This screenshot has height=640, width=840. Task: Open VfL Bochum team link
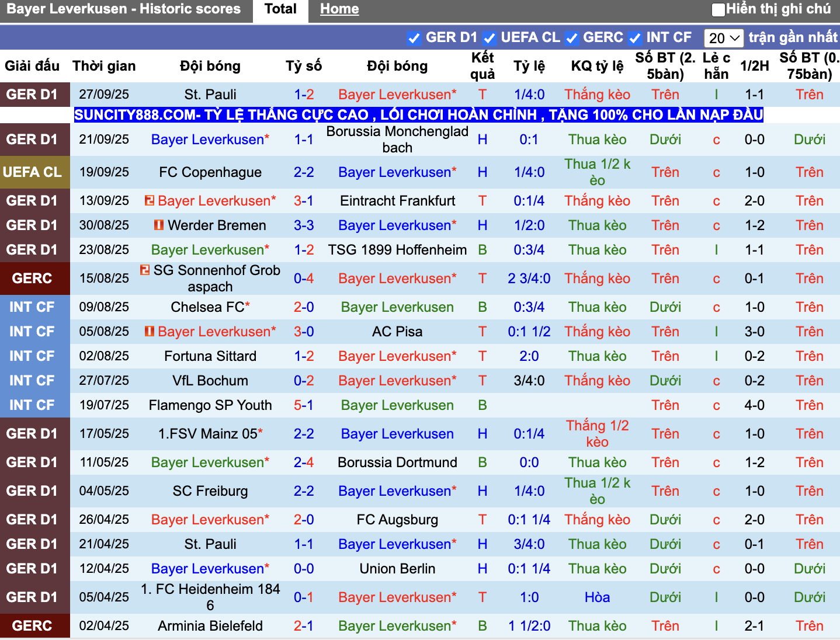[x=210, y=381]
